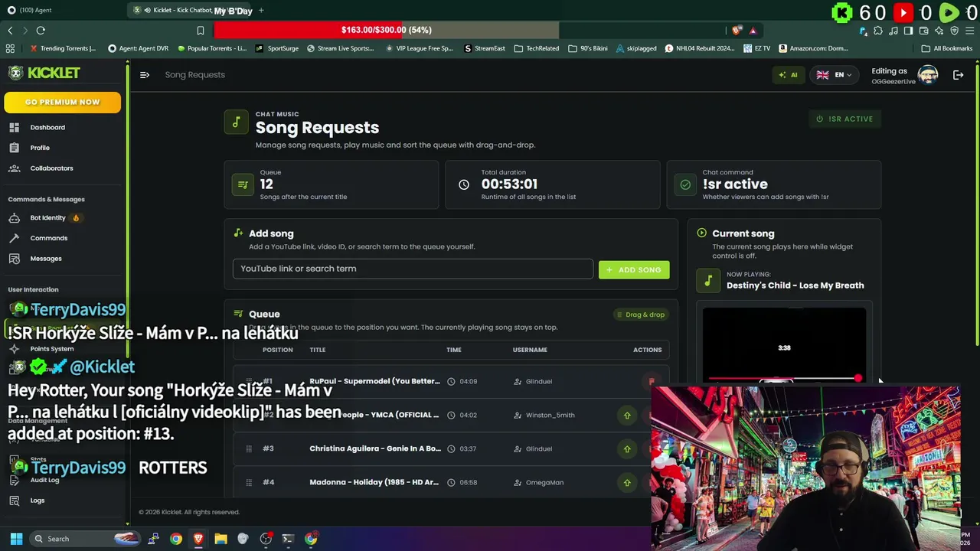Open the media control music note icon
This screenshot has width=980, height=551.
pos(893,31)
